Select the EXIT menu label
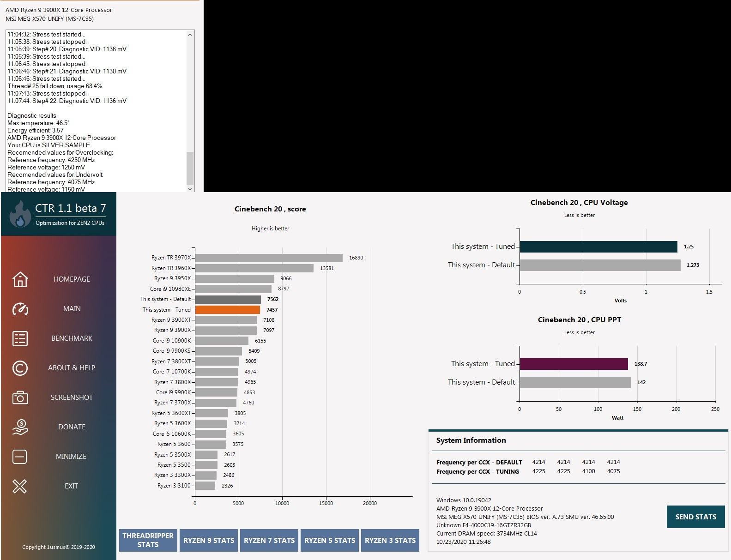 71,486
